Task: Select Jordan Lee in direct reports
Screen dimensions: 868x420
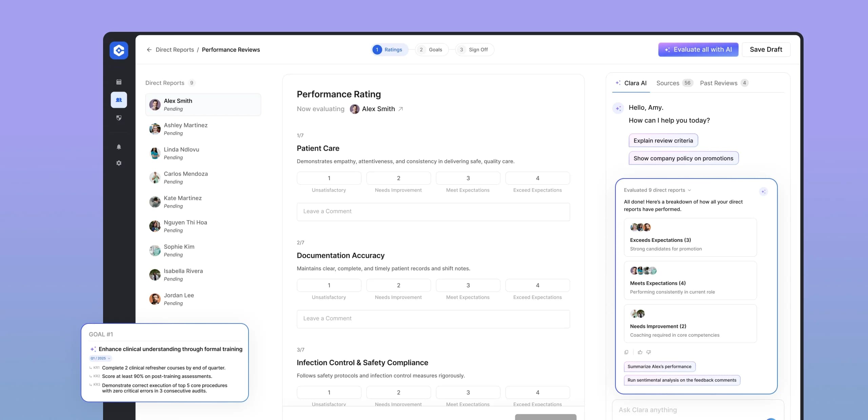Action: pyautogui.click(x=203, y=299)
